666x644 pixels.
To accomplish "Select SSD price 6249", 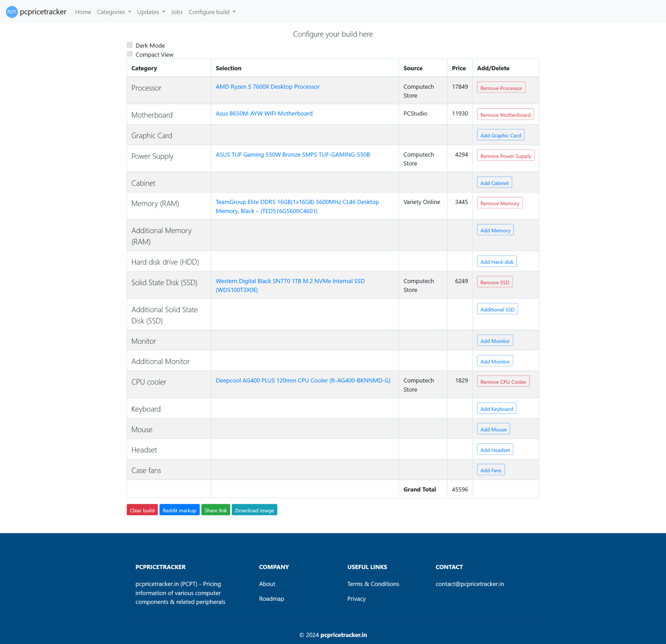I will click(x=461, y=281).
